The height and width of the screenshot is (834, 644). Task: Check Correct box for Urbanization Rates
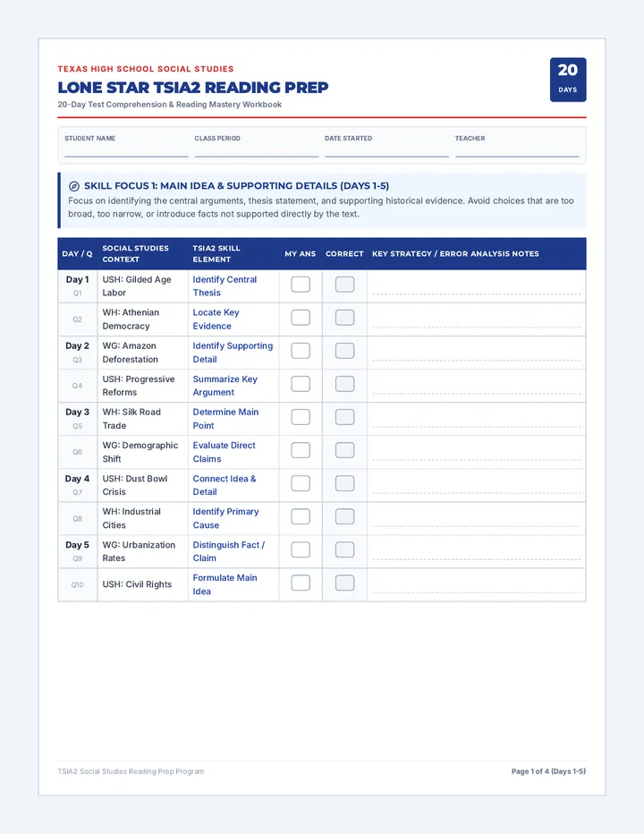pos(344,550)
